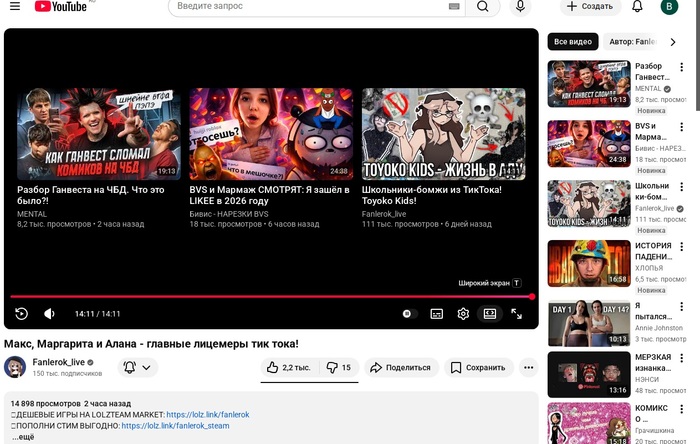The image size is (700, 444).
Task: Mute the player volume
Action: coord(49,314)
